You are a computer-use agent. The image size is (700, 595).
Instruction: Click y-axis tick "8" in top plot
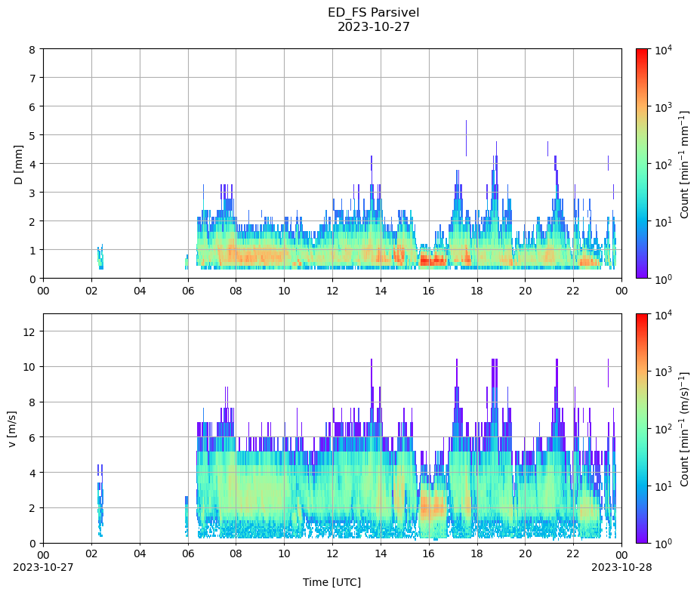pos(32,50)
